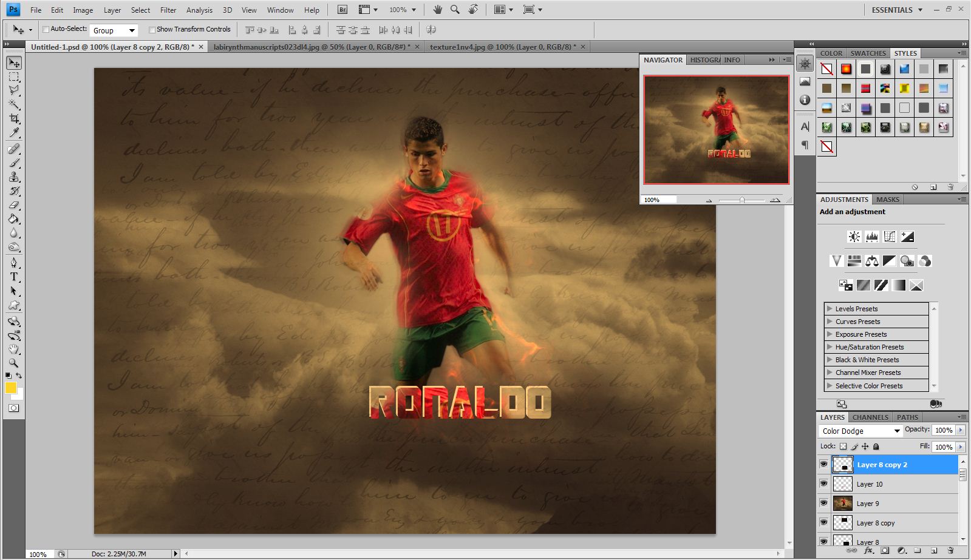The height and width of the screenshot is (560, 971).
Task: Select the Pen tool
Action: (14, 262)
